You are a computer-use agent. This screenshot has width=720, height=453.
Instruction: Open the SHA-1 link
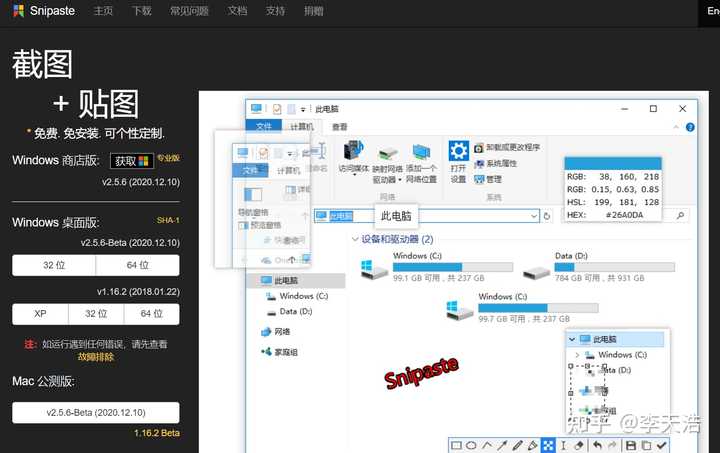(x=168, y=220)
